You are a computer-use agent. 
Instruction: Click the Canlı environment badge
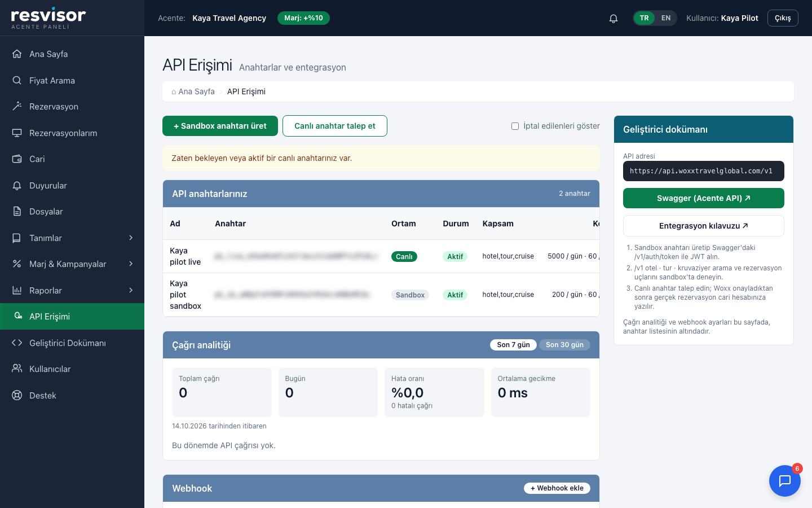(404, 256)
